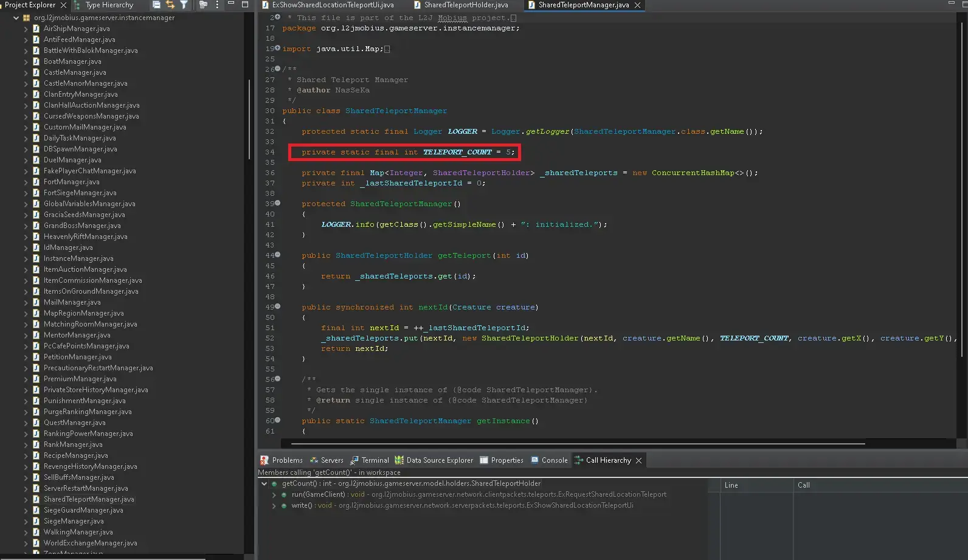Minimize the Project Explorer view panel
The width and height of the screenshot is (968, 560).
[x=231, y=4]
